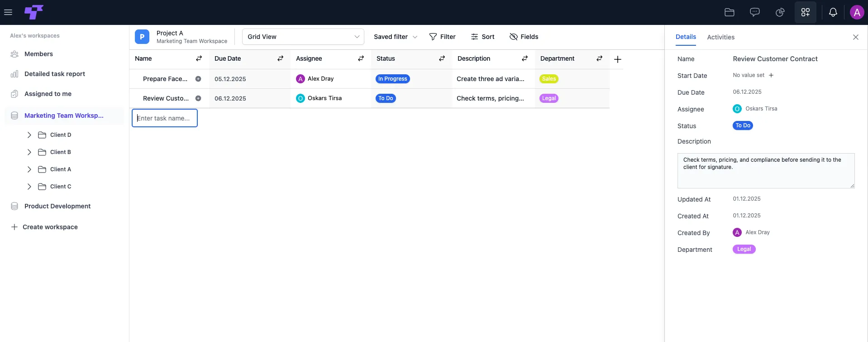Add a Start Date value with plus
The image size is (868, 342).
pos(771,75)
